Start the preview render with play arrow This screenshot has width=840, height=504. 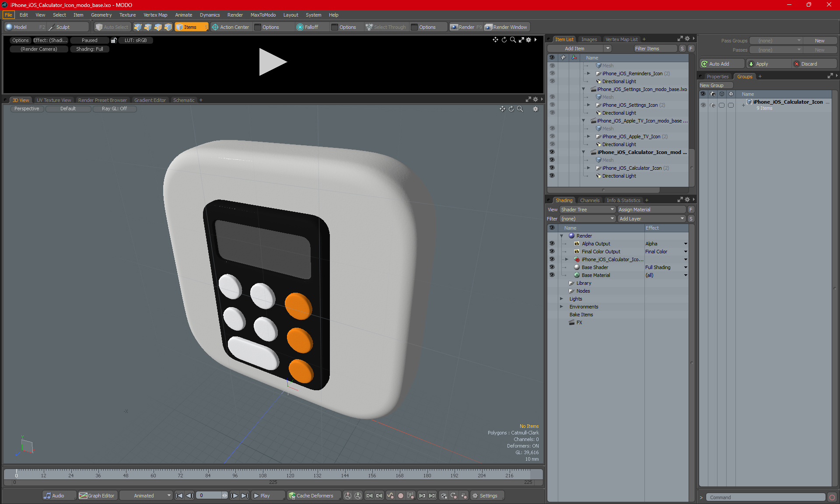(272, 62)
